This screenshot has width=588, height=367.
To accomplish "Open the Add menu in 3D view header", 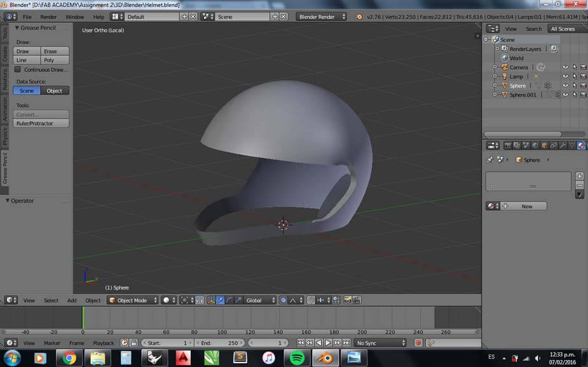I will click(x=72, y=300).
